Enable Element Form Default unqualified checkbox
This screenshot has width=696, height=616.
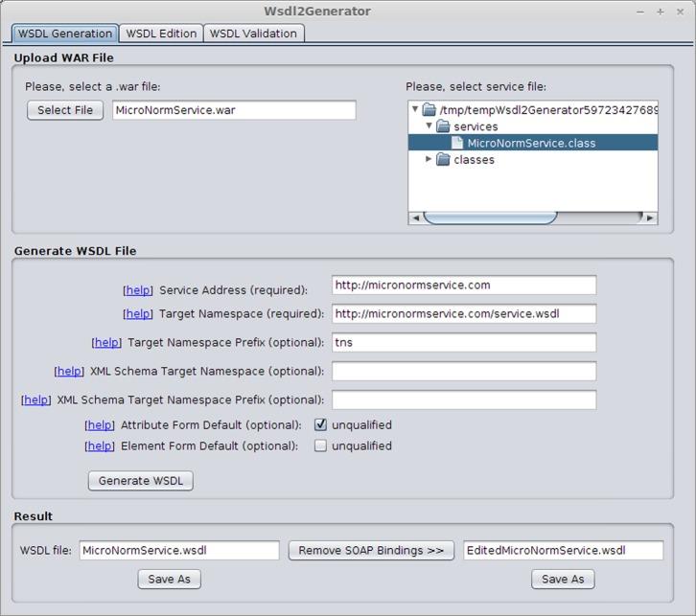point(321,445)
